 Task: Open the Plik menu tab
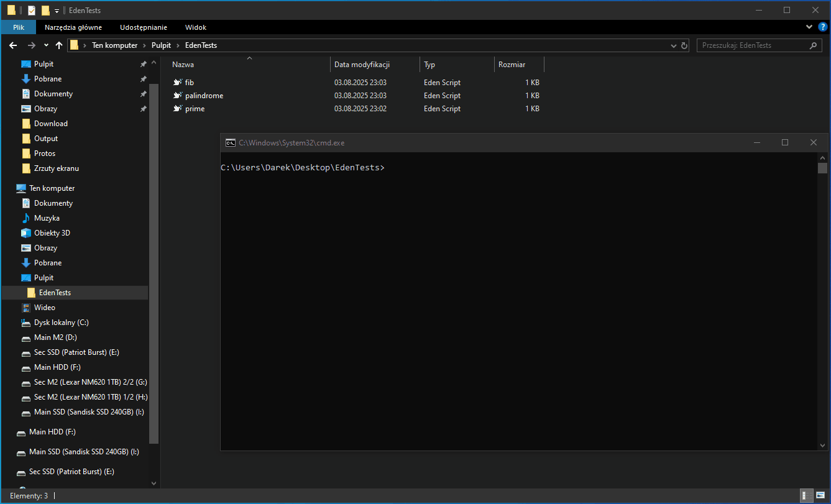pyautogui.click(x=19, y=27)
